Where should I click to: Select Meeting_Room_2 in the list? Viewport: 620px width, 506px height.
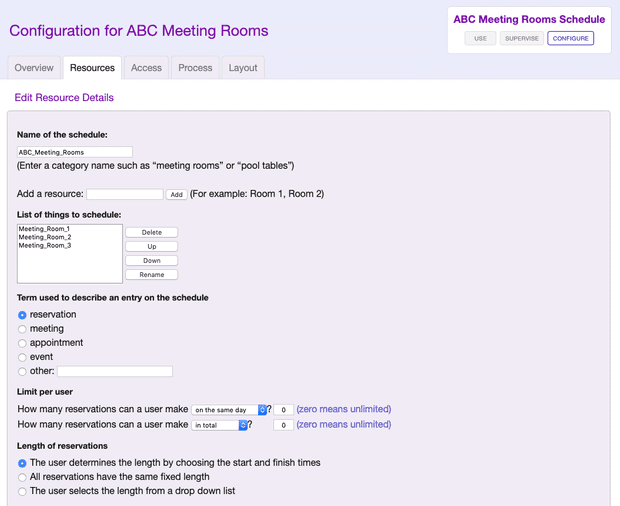tap(45, 237)
